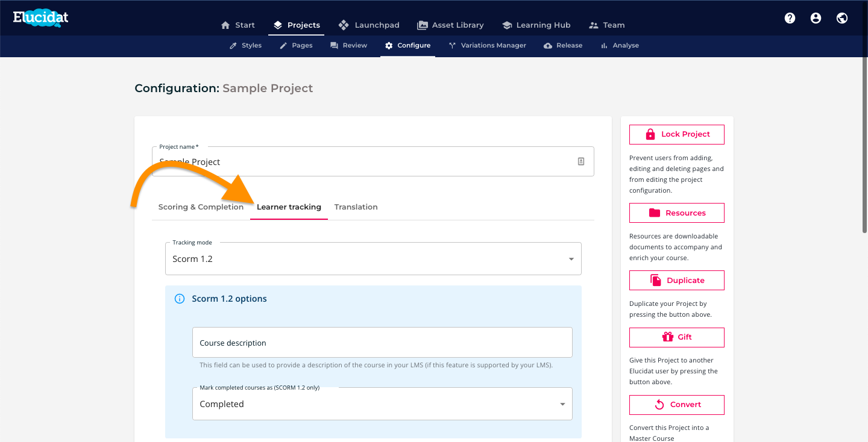Click the Scorm 1.2 options info icon
868x442 pixels.
180,299
